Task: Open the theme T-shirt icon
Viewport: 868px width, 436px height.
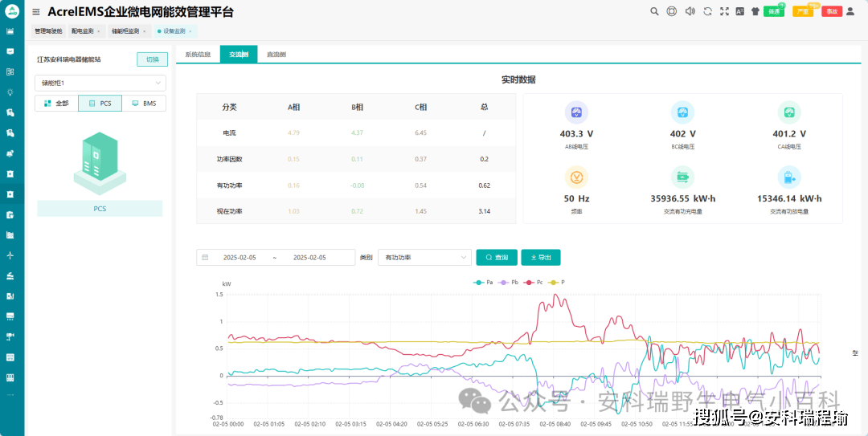Action: point(755,11)
